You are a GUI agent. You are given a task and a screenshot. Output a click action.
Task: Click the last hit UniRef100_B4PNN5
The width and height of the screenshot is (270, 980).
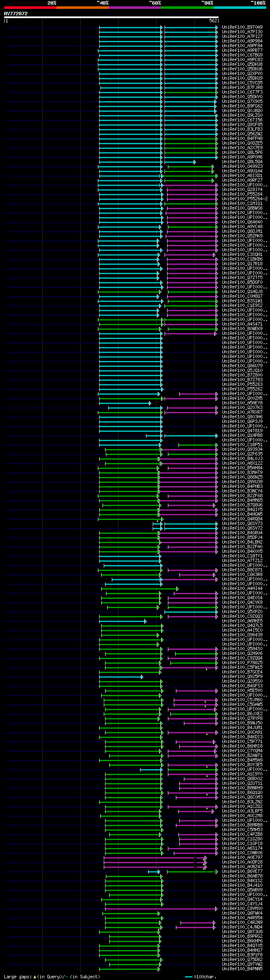pos(242,969)
